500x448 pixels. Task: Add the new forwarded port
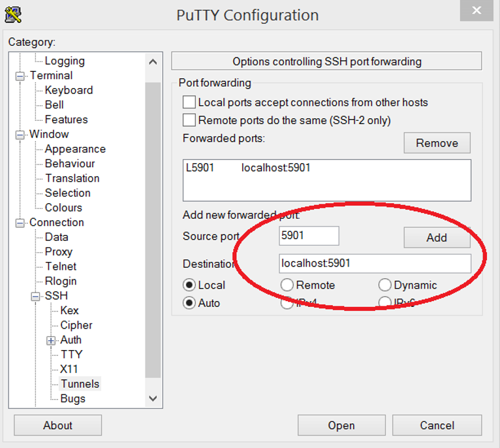click(437, 238)
